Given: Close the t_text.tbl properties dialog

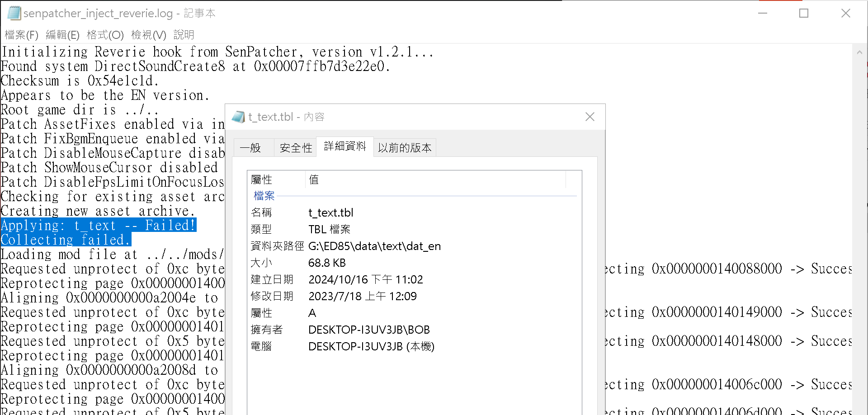Looking at the screenshot, I should (x=590, y=117).
